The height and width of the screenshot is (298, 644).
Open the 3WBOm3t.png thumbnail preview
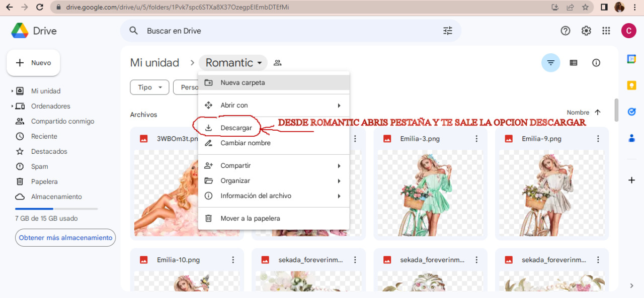[x=166, y=193]
